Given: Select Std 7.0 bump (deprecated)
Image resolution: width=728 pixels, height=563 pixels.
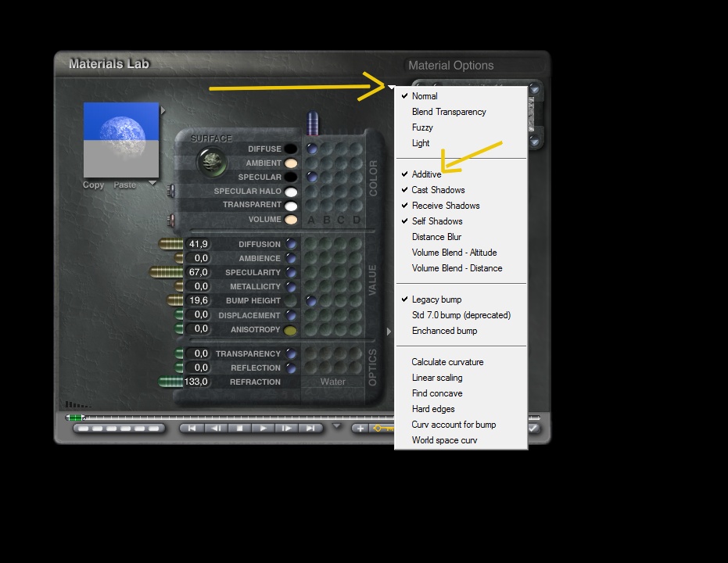Looking at the screenshot, I should click(460, 315).
